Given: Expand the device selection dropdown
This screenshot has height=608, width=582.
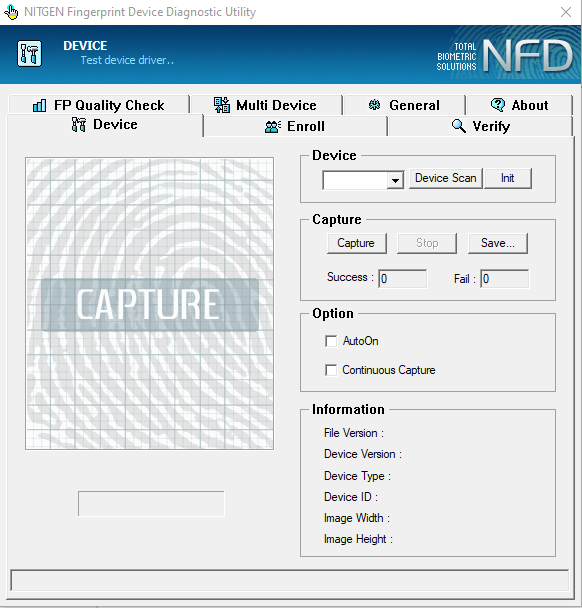Looking at the screenshot, I should click(x=395, y=180).
